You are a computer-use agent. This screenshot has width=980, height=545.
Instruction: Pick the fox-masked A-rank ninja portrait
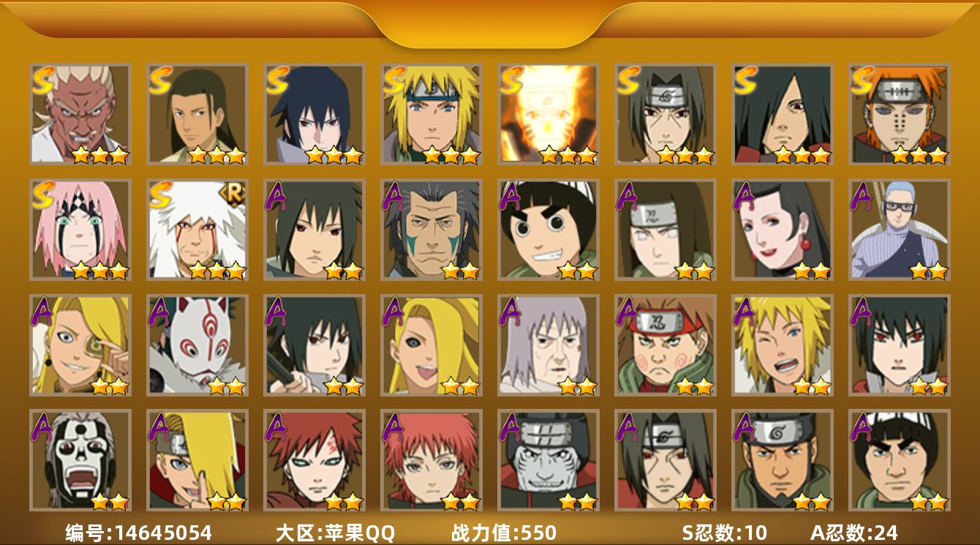click(197, 345)
